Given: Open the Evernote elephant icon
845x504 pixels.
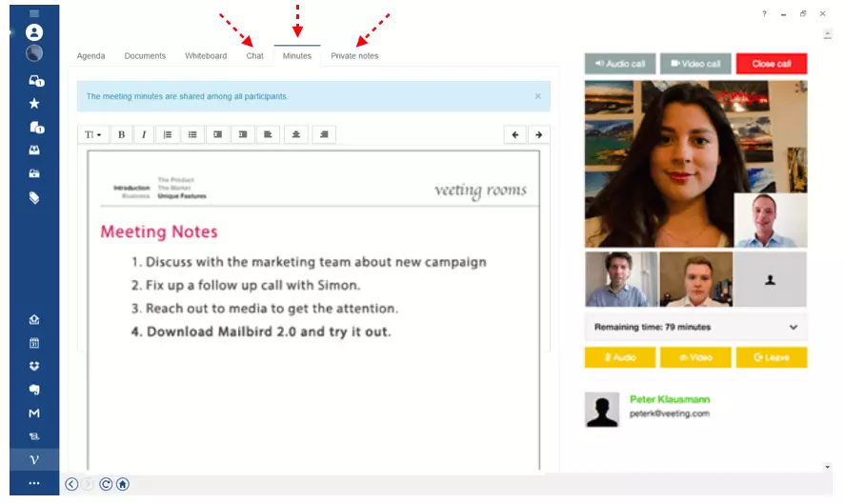Looking at the screenshot, I should 34,390.
